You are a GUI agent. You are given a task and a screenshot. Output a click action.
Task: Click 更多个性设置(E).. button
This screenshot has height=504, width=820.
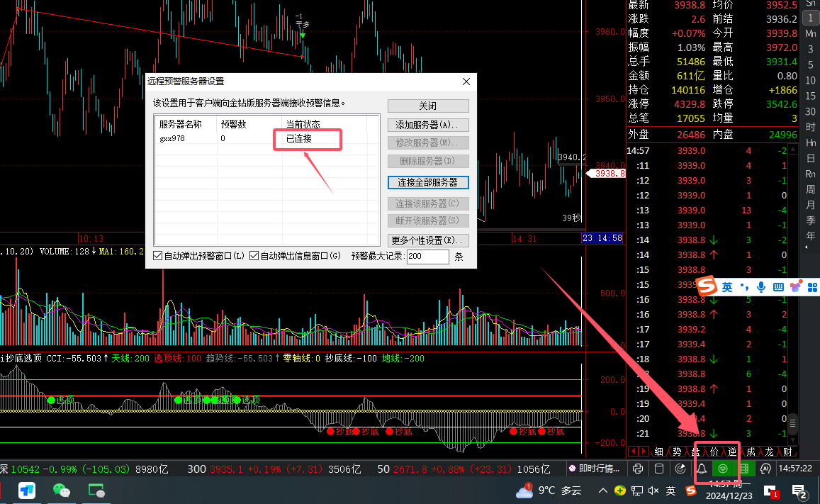pos(428,240)
